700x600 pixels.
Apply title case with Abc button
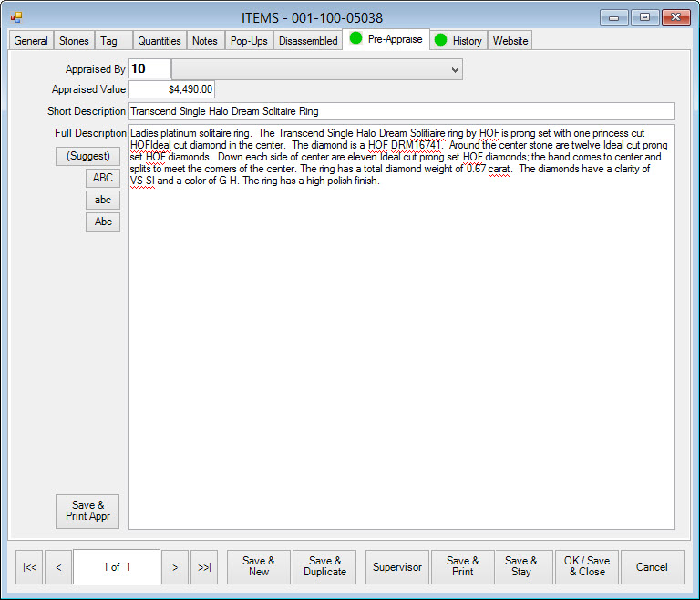(103, 222)
